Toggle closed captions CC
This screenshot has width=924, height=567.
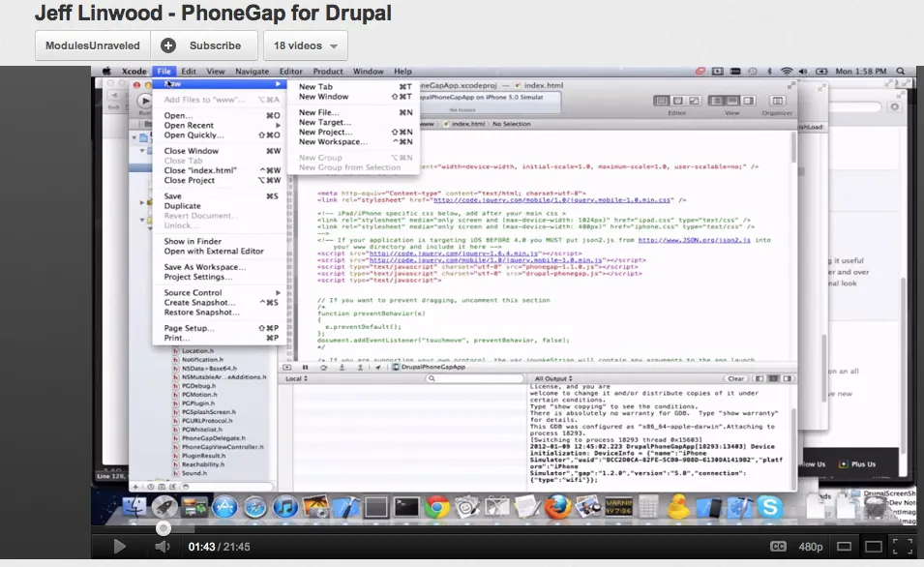pyautogui.click(x=778, y=547)
